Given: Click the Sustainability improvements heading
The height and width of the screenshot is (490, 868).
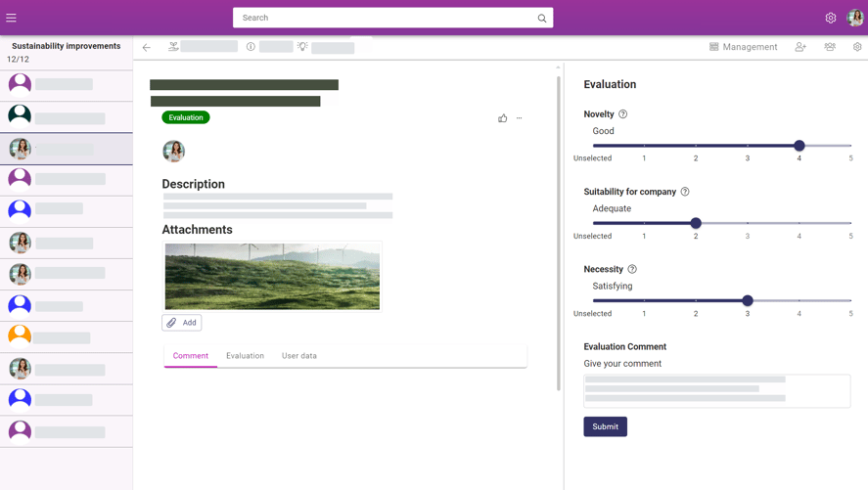Looking at the screenshot, I should tap(66, 46).
